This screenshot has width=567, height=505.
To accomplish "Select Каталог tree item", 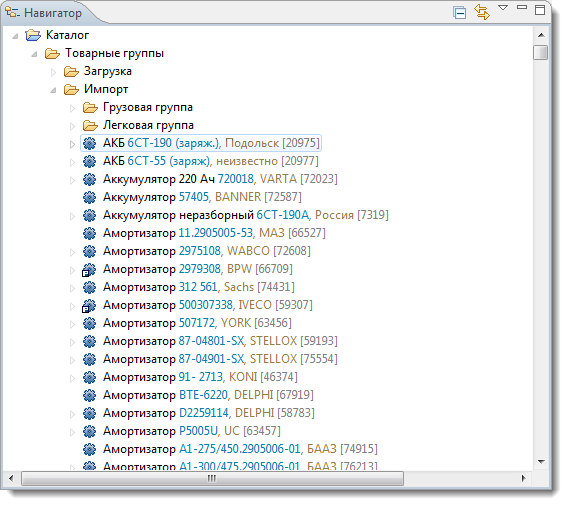I will click(x=67, y=35).
